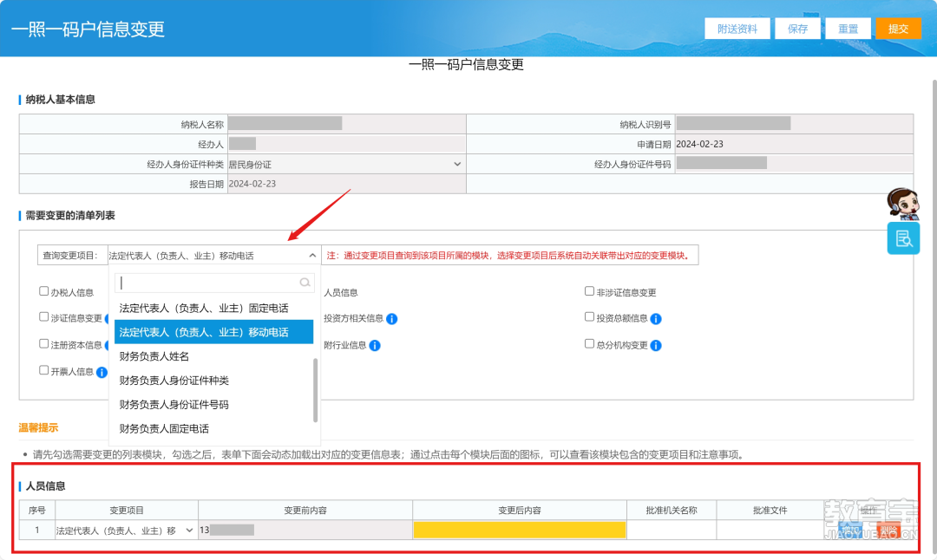Click the 重置 button

tap(848, 29)
